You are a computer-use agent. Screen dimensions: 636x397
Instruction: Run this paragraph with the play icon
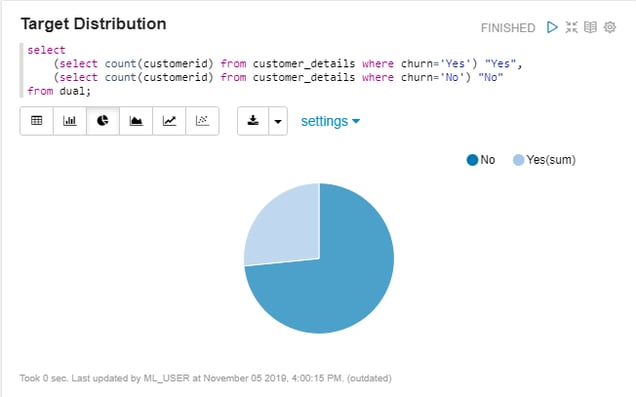click(552, 28)
